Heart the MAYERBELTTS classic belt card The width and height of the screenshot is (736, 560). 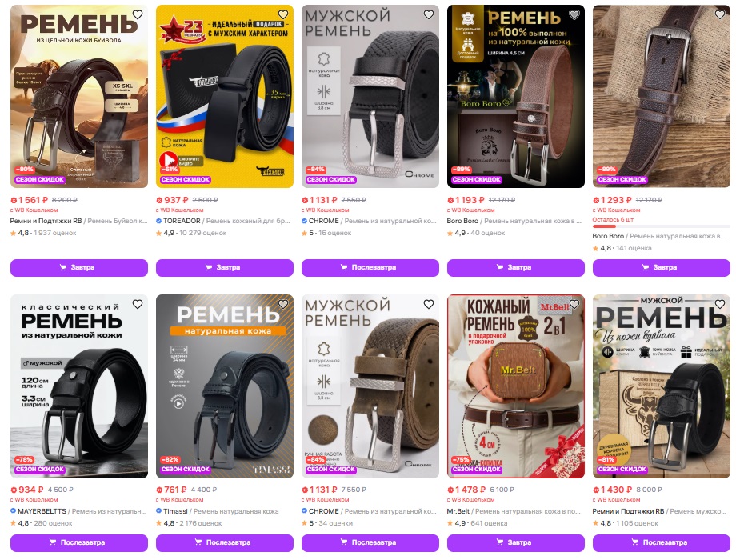pyautogui.click(x=138, y=304)
